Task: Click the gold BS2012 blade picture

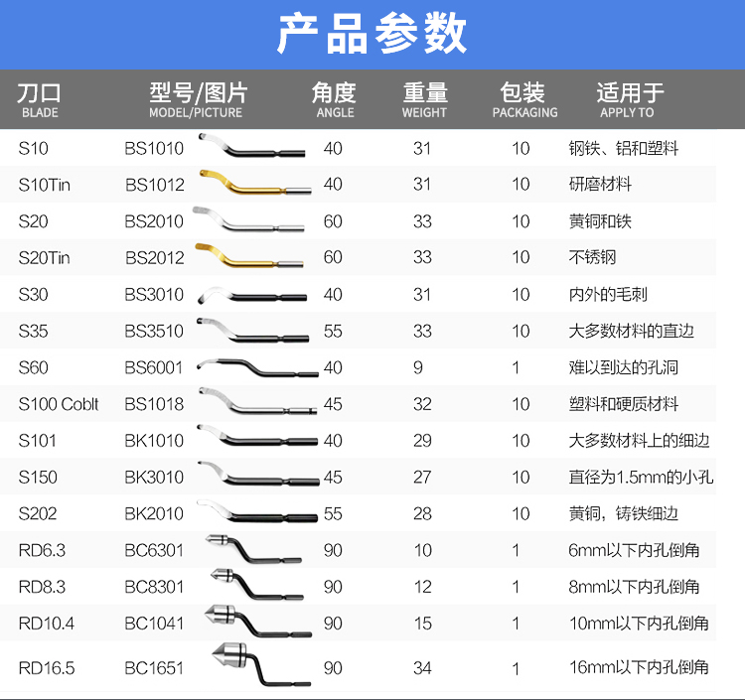Action: [249, 255]
